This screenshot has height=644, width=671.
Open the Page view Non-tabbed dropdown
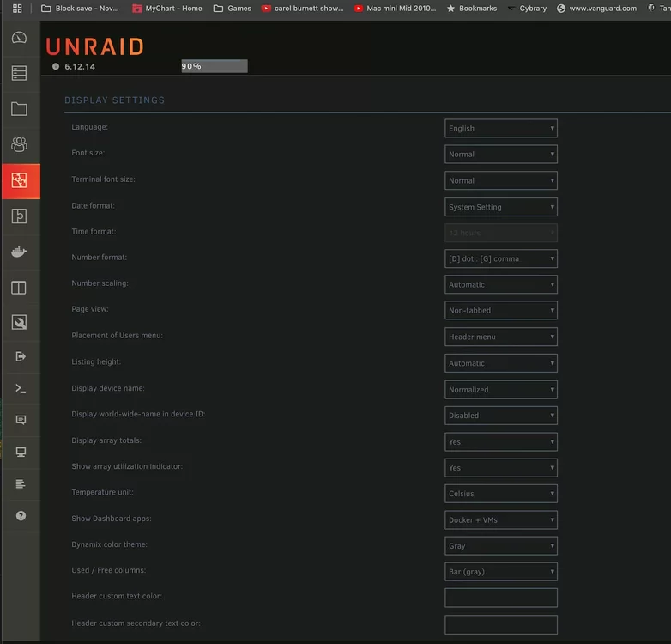click(501, 311)
